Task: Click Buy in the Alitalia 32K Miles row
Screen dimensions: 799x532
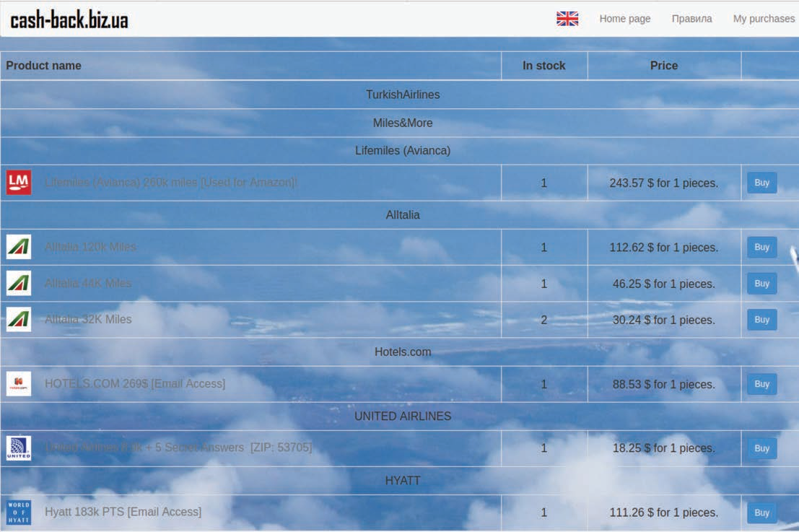Action: click(761, 320)
